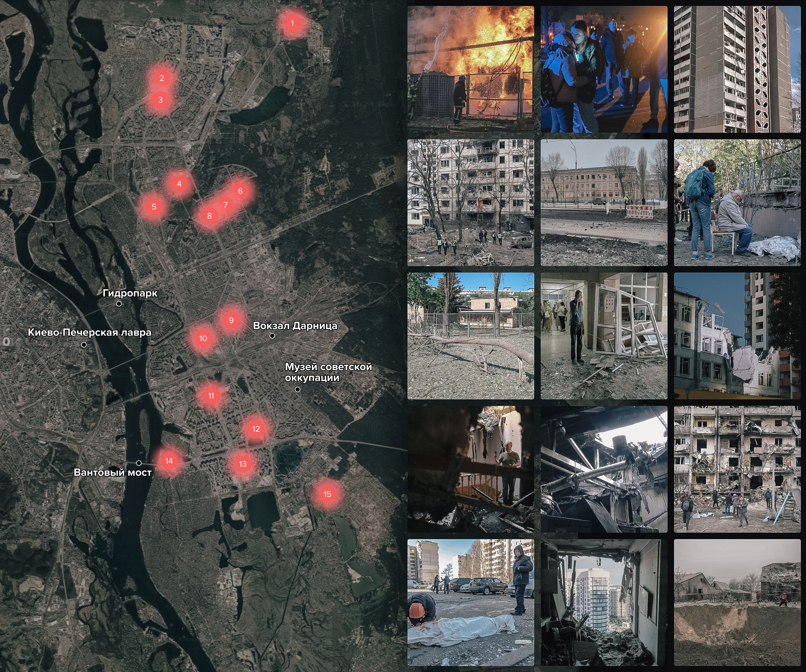
Task: Open photo of women hugging at night
Action: click(604, 69)
